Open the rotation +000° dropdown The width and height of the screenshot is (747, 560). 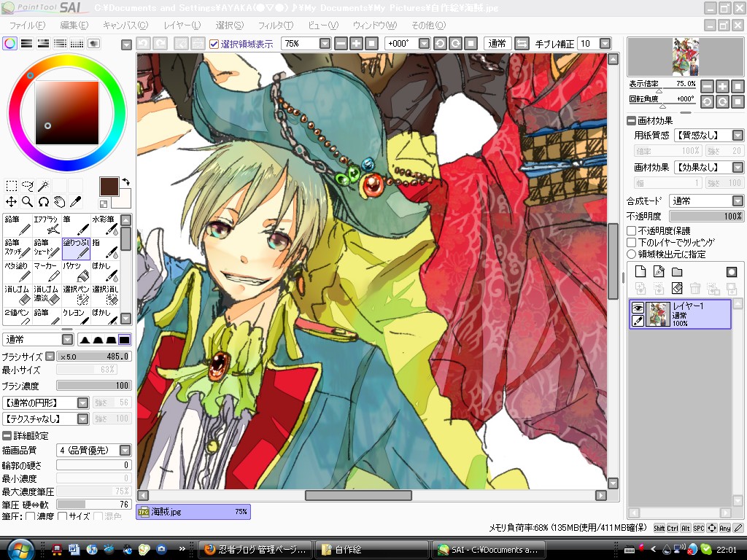[424, 44]
